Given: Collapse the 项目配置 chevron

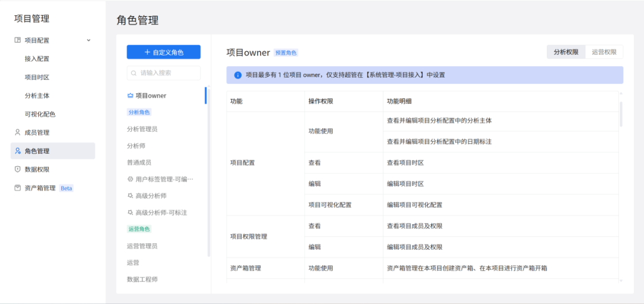Looking at the screenshot, I should click(x=89, y=41).
